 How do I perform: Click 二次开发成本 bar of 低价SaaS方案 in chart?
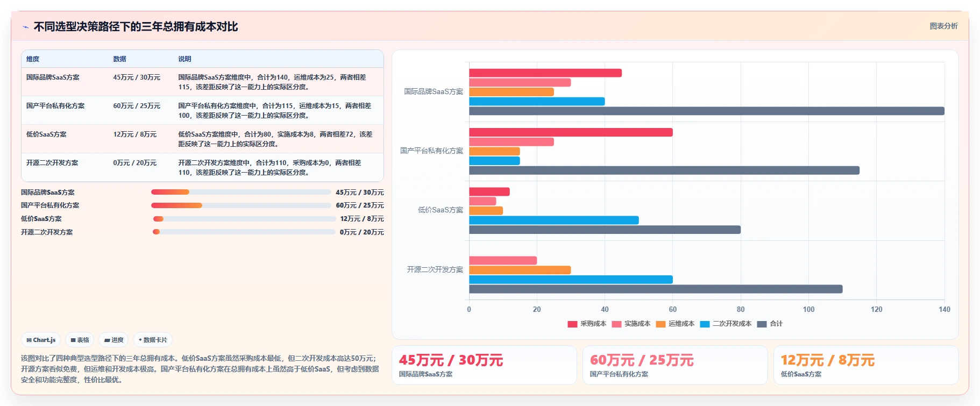pos(554,220)
